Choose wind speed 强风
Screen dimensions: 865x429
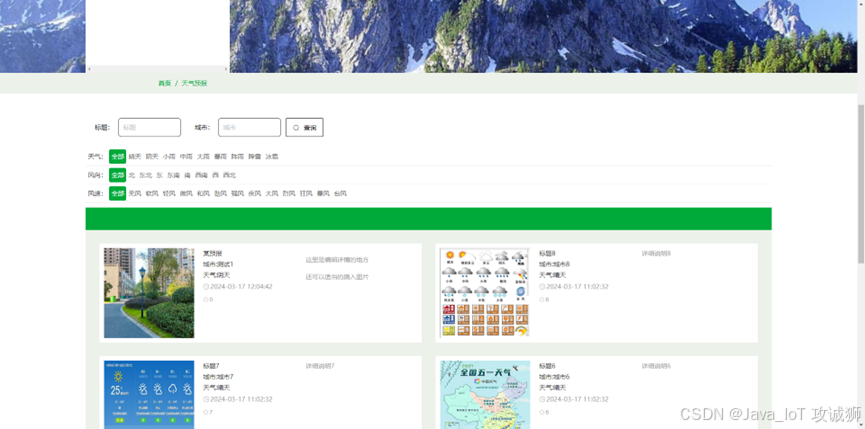pyautogui.click(x=238, y=194)
